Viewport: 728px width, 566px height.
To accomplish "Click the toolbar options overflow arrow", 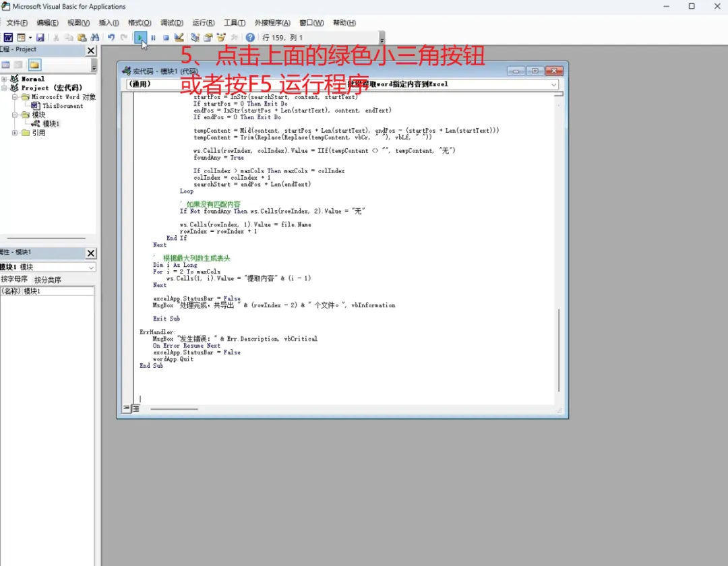I will tap(382, 38).
